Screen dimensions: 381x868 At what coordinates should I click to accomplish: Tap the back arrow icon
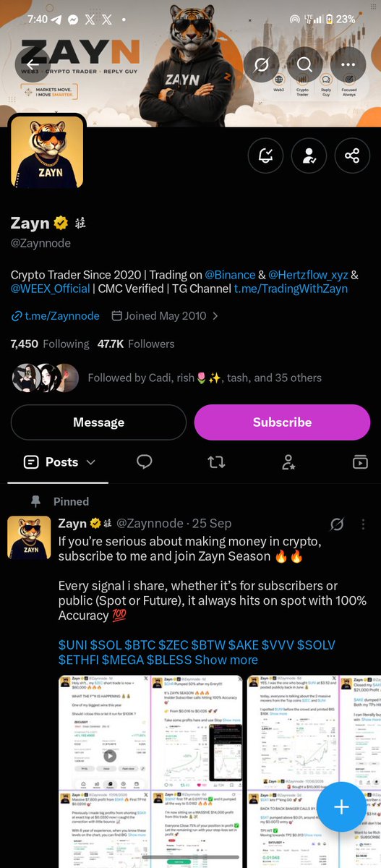point(34,64)
